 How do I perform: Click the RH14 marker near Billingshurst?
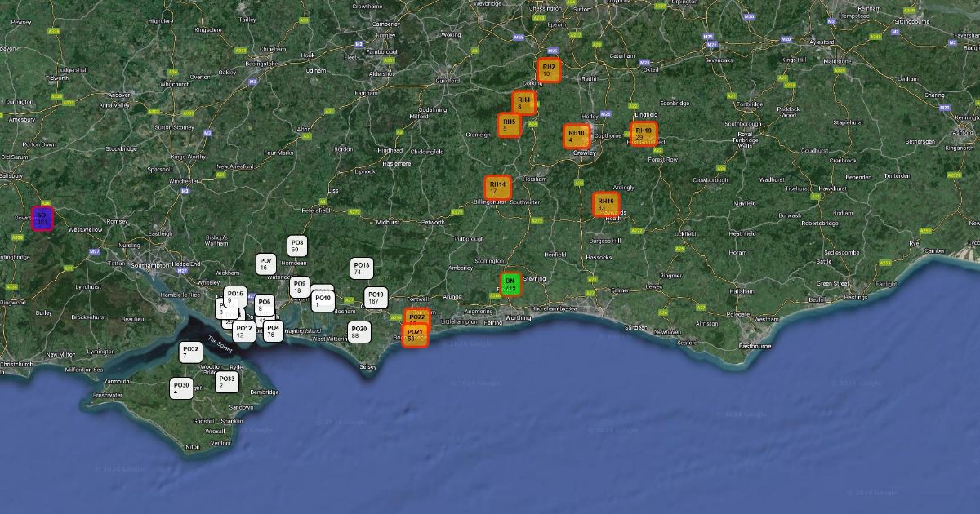[x=497, y=188]
